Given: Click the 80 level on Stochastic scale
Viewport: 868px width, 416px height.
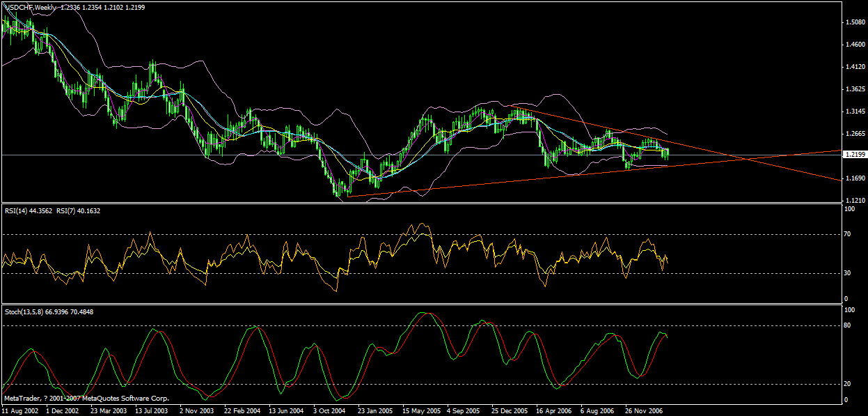Looking at the screenshot, I should point(847,325).
